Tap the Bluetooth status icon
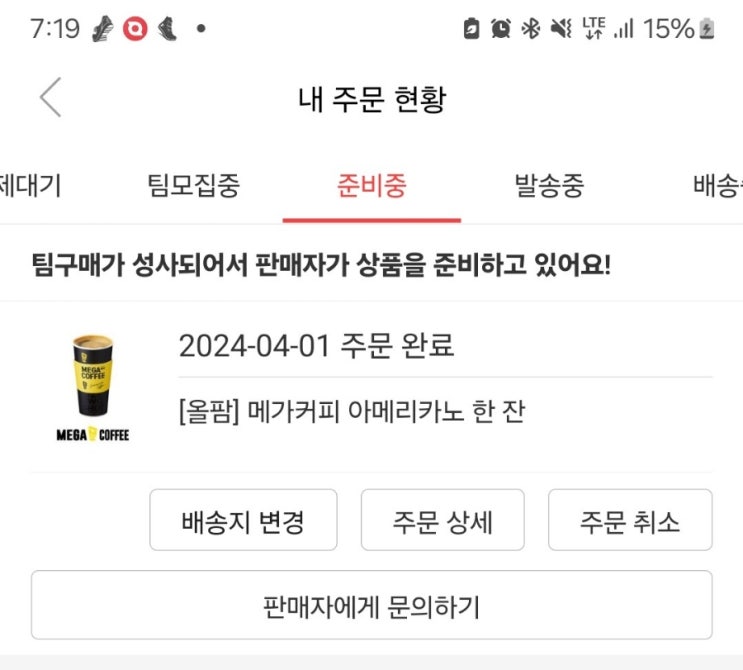 pyautogui.click(x=531, y=29)
